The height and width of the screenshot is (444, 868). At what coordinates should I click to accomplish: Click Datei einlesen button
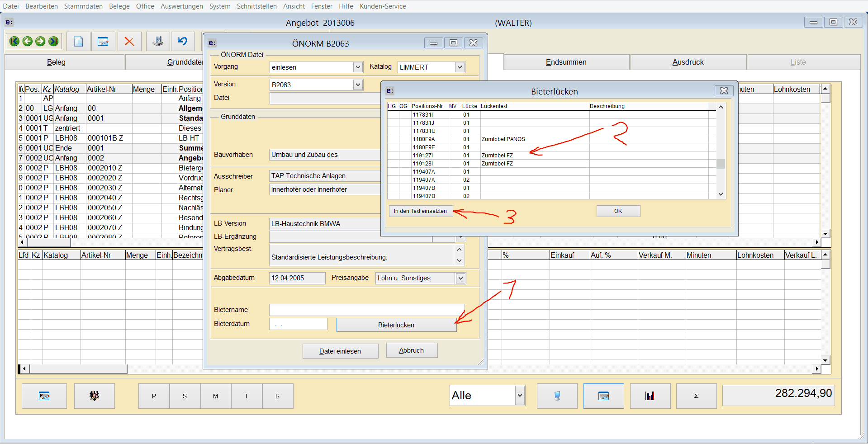coord(340,351)
